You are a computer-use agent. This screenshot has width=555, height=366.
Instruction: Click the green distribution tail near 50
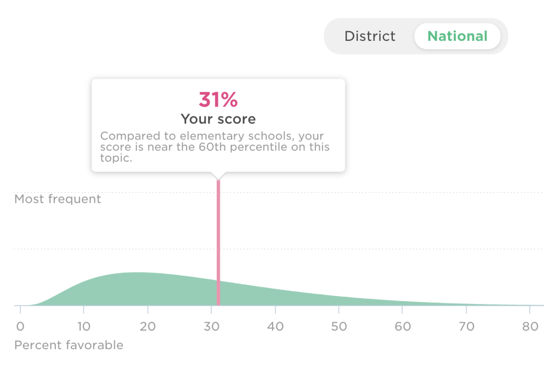(x=339, y=301)
